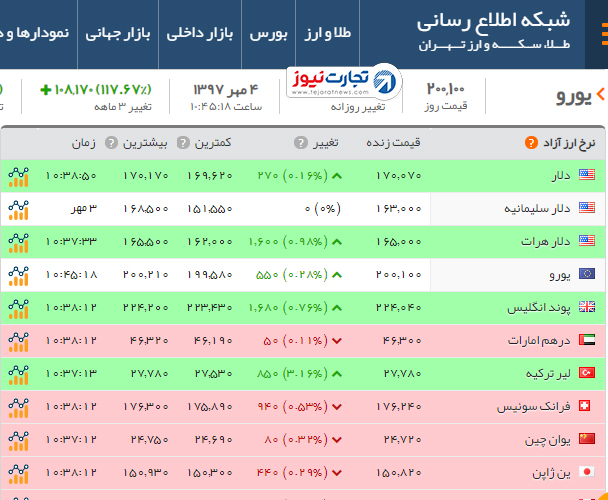
Task: Click help icon next to بیشترین header
Action: pos(111,143)
